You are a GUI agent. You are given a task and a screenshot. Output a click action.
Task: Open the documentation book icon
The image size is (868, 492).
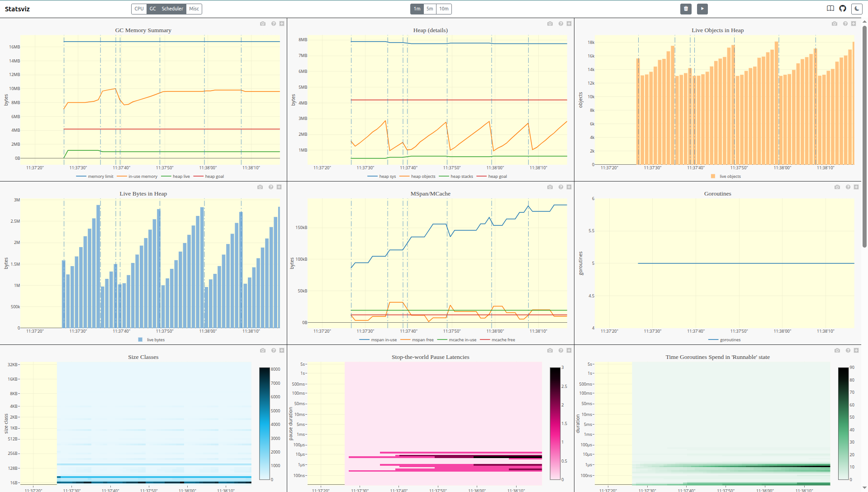830,9
